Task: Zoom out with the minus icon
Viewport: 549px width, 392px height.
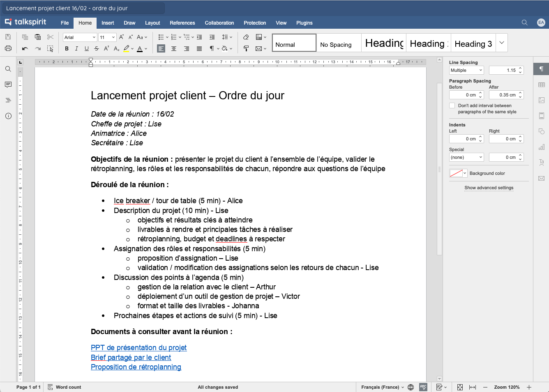Action: pyautogui.click(x=485, y=387)
